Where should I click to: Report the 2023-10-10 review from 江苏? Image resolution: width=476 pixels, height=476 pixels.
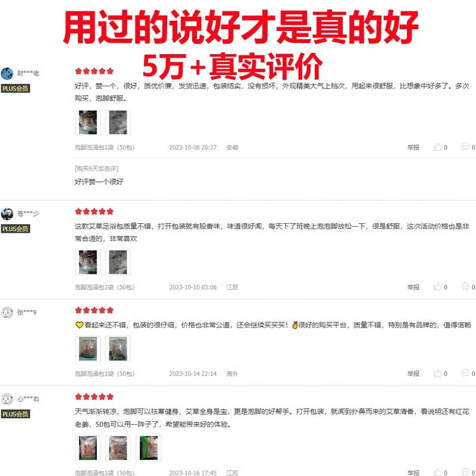413,287
